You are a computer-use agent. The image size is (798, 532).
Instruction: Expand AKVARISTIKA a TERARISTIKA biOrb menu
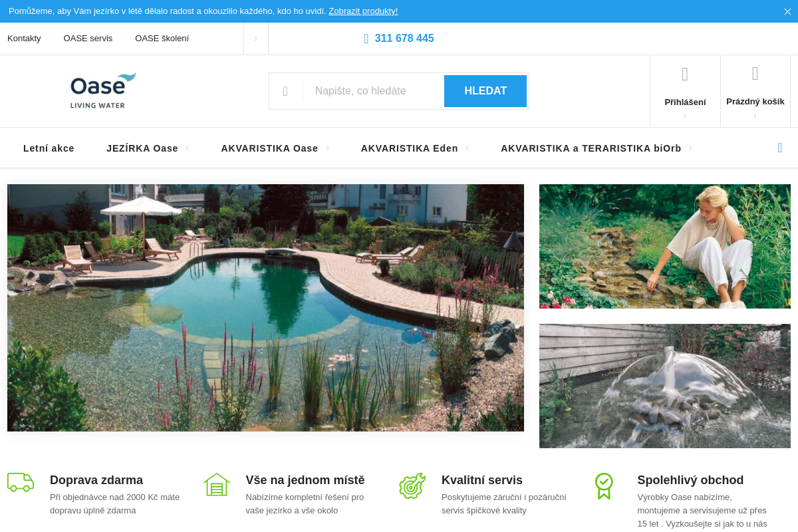691,148
